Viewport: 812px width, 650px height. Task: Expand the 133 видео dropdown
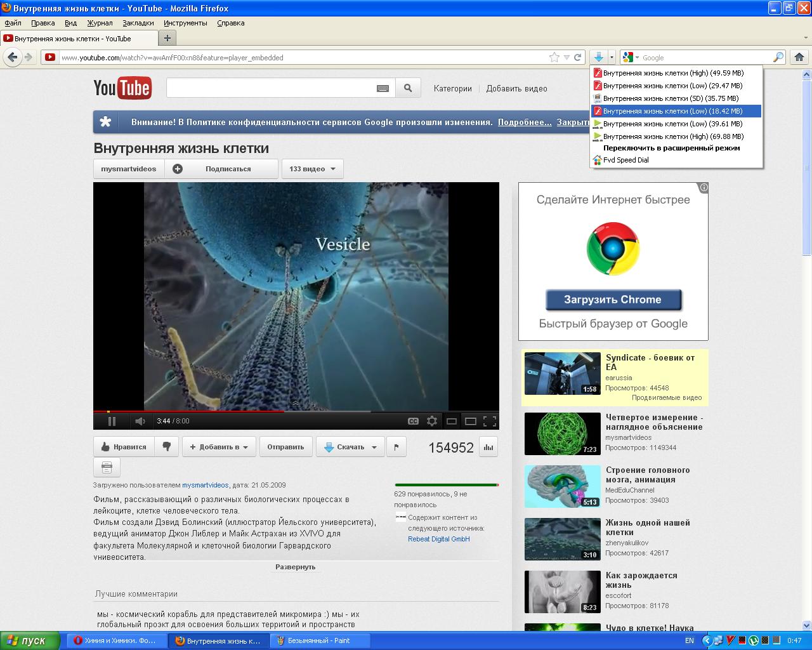(x=313, y=169)
